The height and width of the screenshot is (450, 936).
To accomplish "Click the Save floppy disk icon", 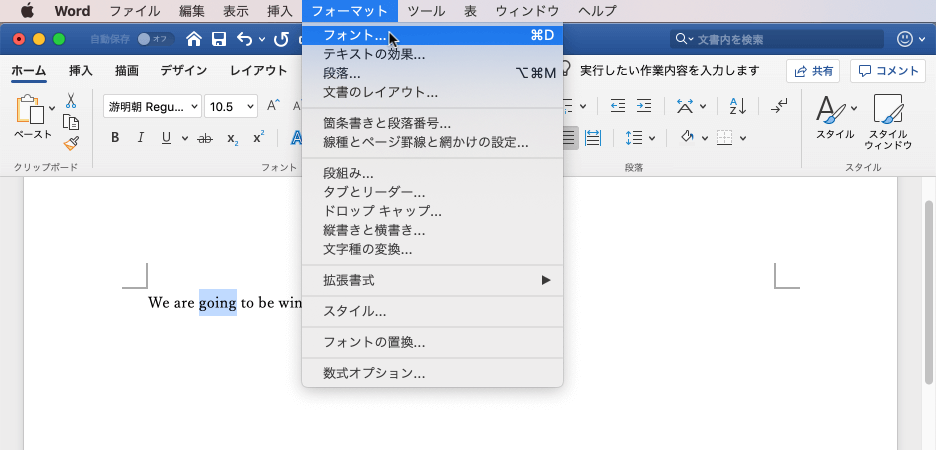I will (x=219, y=39).
